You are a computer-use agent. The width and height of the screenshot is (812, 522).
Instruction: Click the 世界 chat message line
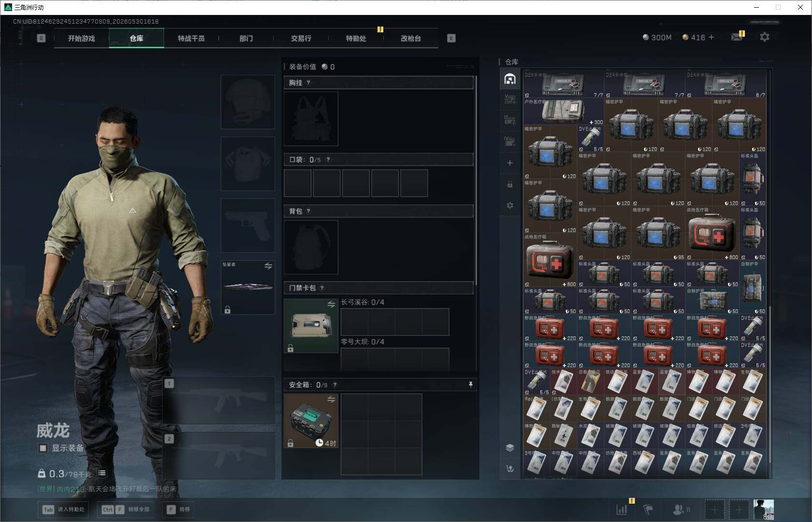tap(107, 489)
